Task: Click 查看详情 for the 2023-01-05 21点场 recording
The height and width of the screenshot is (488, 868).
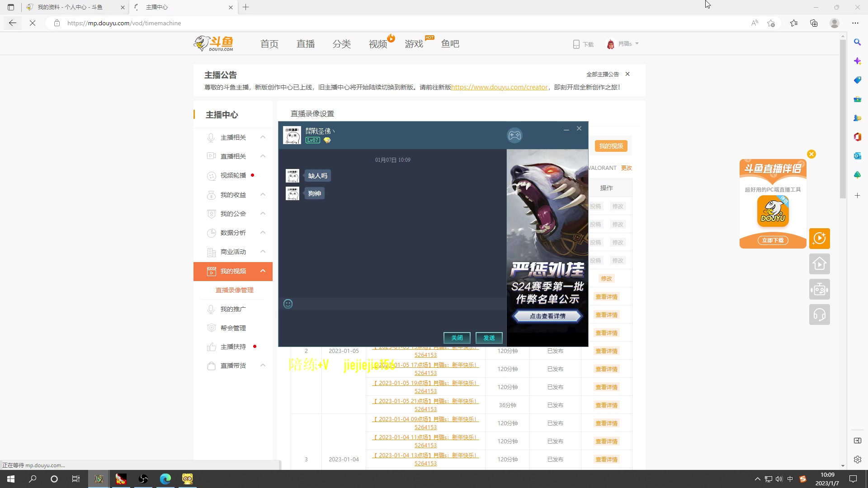Action: point(606,404)
